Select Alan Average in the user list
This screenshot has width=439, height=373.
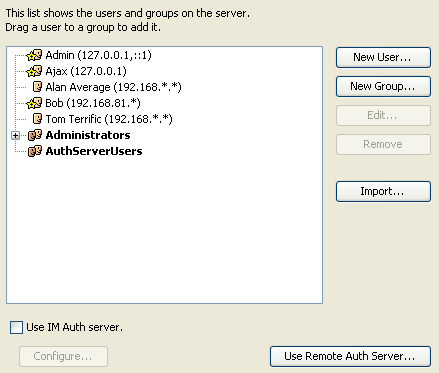click(x=113, y=87)
